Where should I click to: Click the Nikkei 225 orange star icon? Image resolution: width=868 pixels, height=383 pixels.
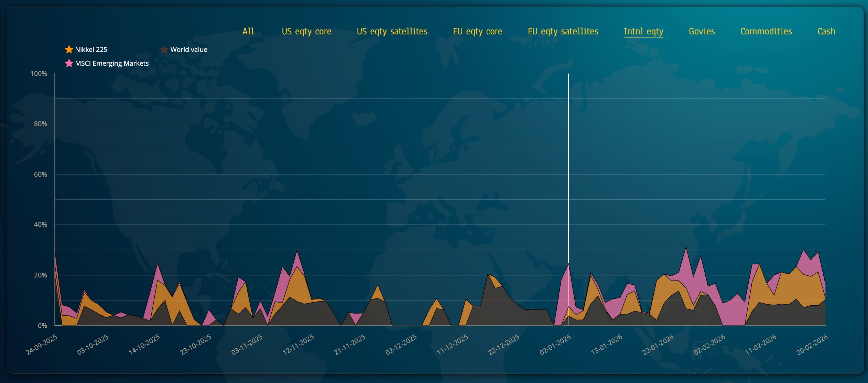pyautogui.click(x=69, y=50)
